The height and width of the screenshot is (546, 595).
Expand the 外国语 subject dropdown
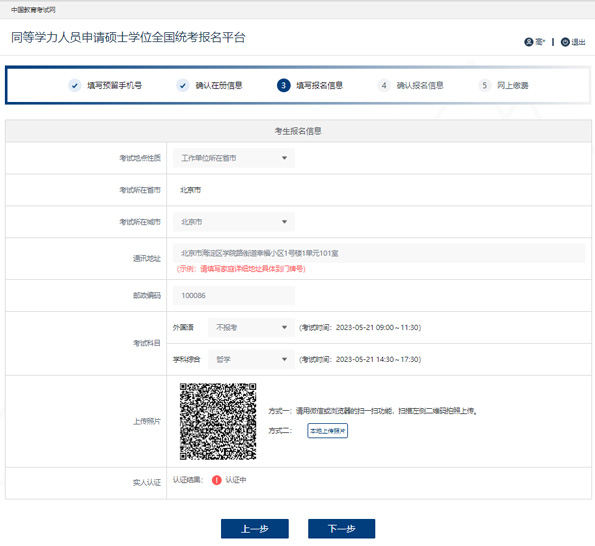click(251, 327)
